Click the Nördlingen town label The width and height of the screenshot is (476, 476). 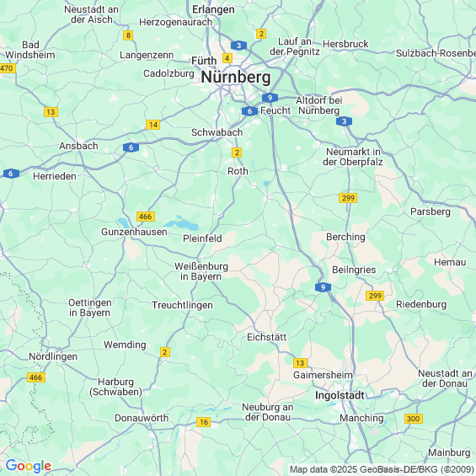tap(53, 356)
